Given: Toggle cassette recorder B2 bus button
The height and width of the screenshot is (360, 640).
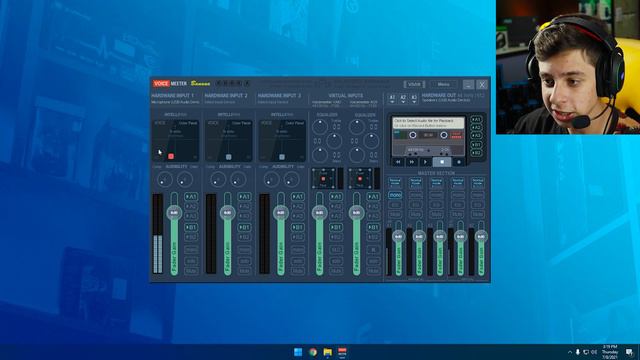Looking at the screenshot, I should click(x=476, y=153).
